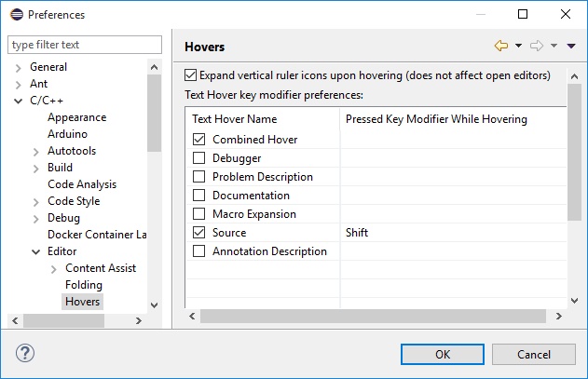This screenshot has width=588, height=379.
Task: Open back history dropdown arrow
Action: pos(519,46)
